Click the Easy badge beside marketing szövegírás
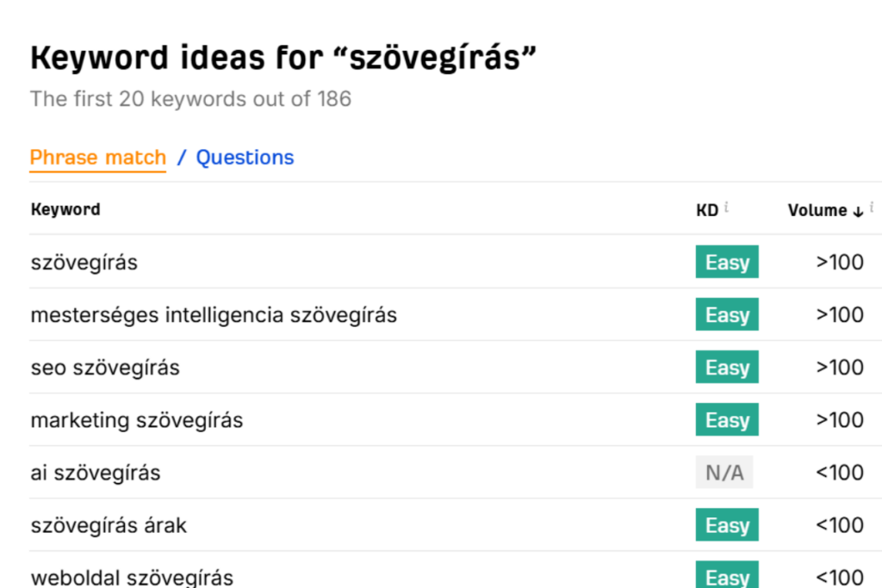This screenshot has width=882, height=588. tap(726, 419)
